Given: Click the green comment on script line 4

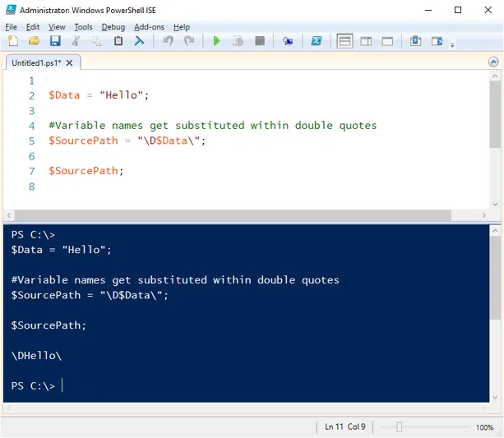Looking at the screenshot, I should pyautogui.click(x=212, y=126).
